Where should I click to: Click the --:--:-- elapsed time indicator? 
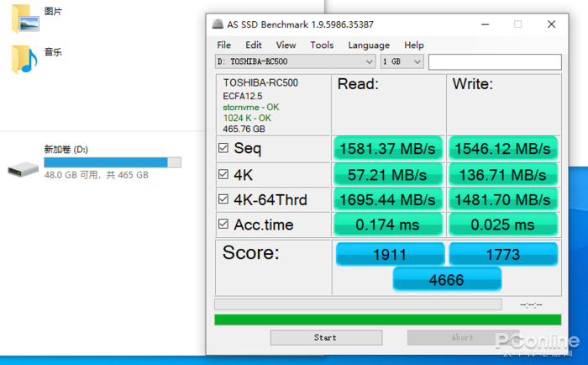click(x=531, y=304)
